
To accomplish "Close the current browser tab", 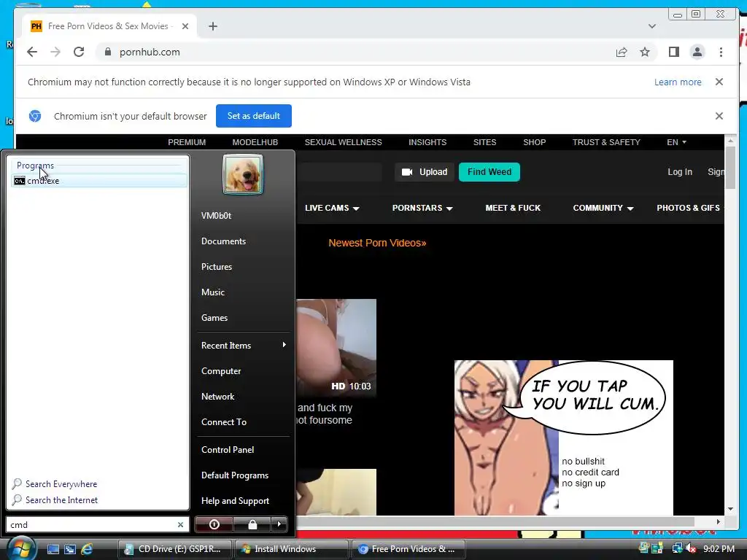I will coord(185,26).
